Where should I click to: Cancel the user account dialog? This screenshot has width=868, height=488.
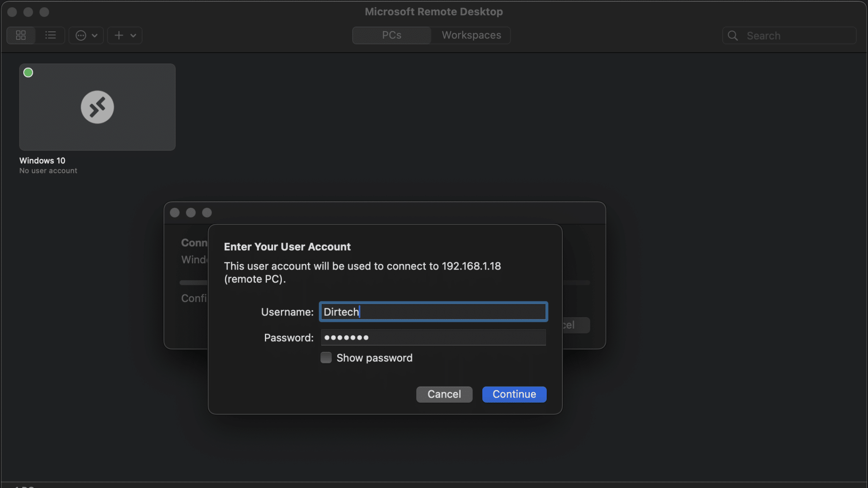444,394
